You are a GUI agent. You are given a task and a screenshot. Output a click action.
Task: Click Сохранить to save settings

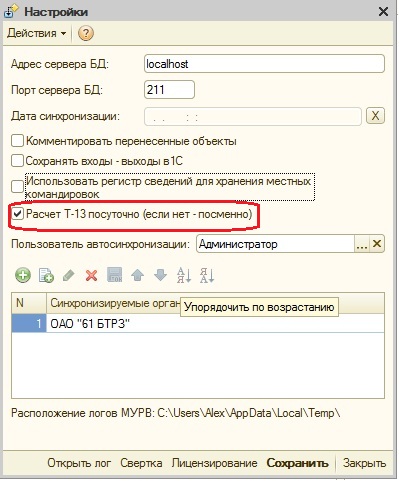(297, 463)
